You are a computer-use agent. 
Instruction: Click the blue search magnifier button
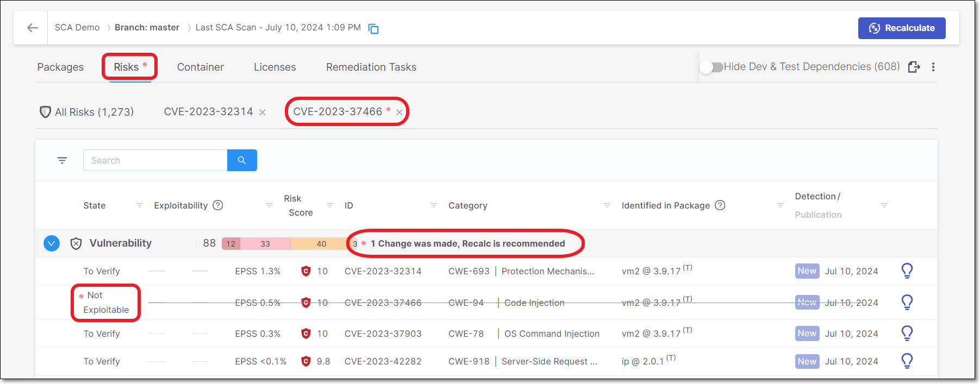pyautogui.click(x=242, y=160)
